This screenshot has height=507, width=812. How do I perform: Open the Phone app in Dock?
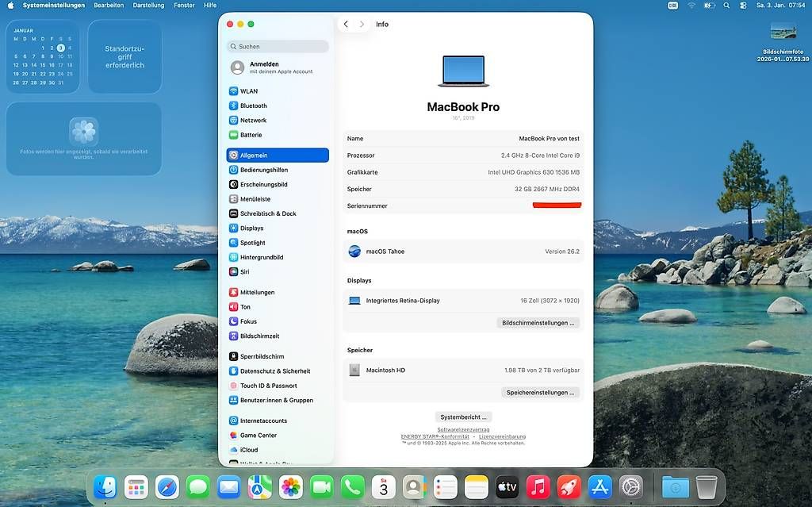[353, 487]
